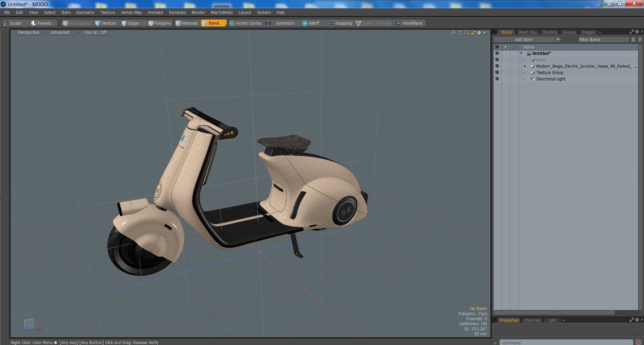Click the viewport zoom magnifier icon
644x345 pixels.
pyautogui.click(x=467, y=33)
